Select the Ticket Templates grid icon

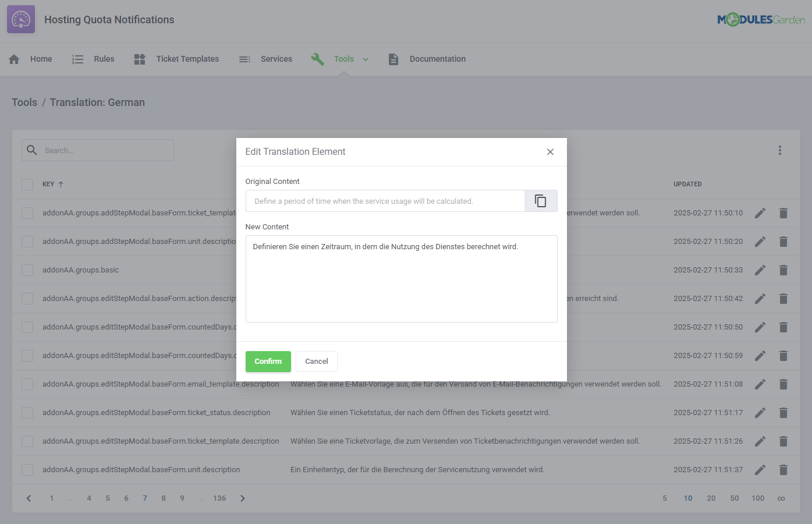click(140, 59)
